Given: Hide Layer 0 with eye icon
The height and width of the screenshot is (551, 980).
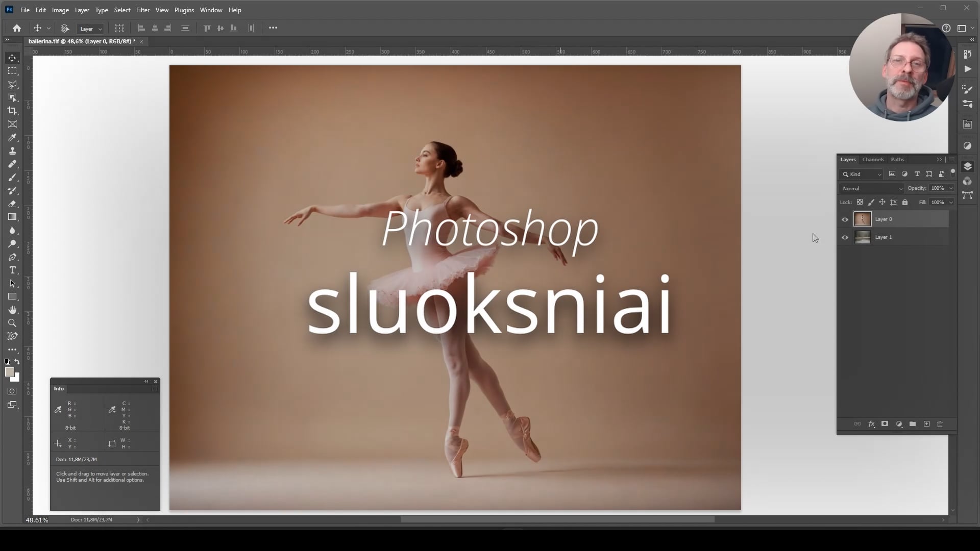Looking at the screenshot, I should tap(845, 219).
